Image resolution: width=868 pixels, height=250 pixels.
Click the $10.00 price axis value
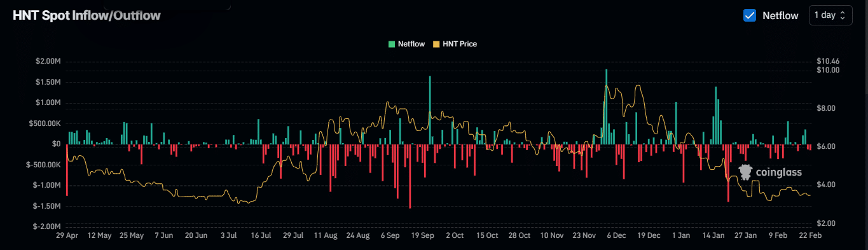point(829,70)
